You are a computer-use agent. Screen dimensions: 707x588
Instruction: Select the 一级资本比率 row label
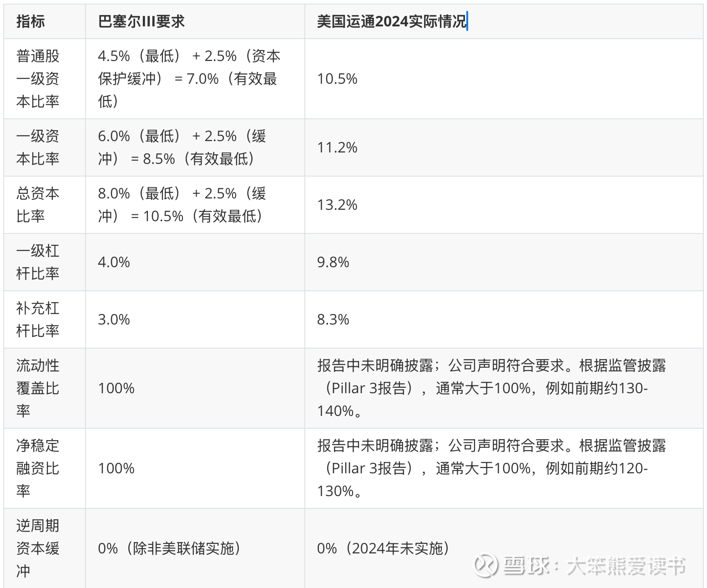click(x=38, y=147)
